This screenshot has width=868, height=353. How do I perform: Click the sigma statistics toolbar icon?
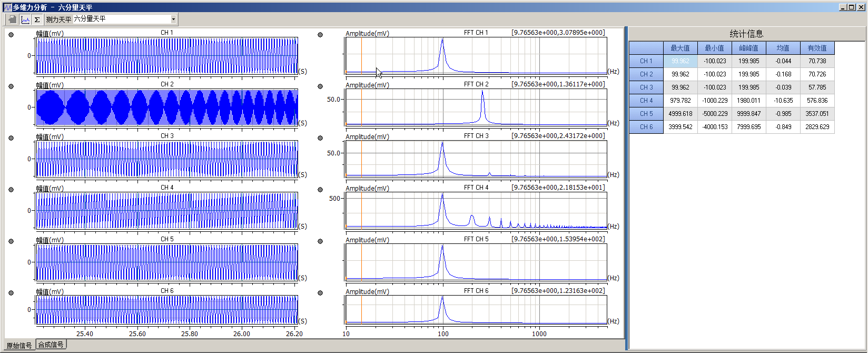(x=37, y=19)
